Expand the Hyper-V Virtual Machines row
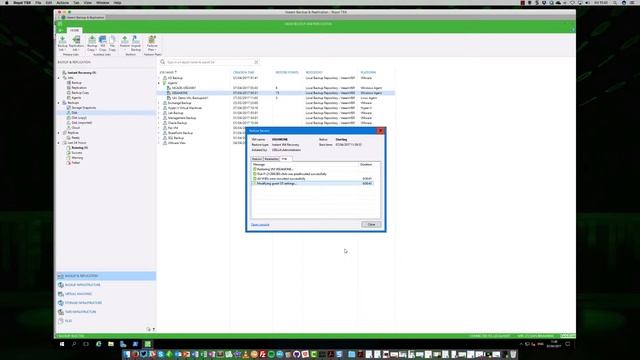This screenshot has height=360, width=640. 159,108
